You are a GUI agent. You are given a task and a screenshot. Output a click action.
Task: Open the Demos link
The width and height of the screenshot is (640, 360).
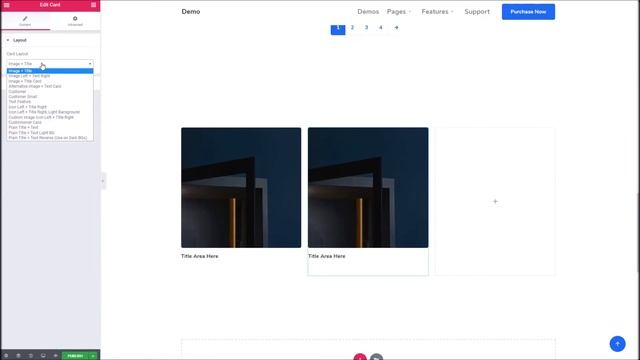368,12
